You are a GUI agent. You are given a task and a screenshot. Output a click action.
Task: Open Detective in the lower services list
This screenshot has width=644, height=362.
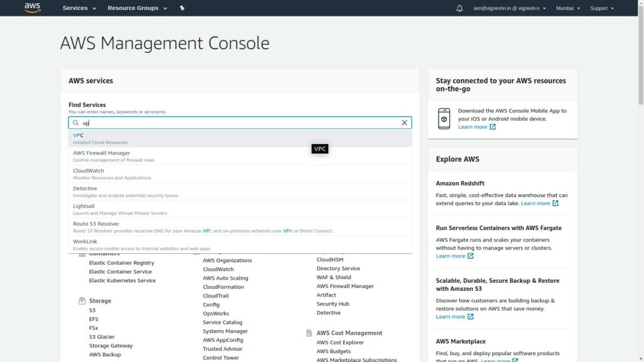328,313
